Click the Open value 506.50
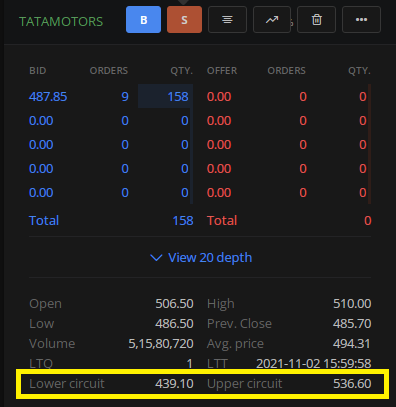 174,304
